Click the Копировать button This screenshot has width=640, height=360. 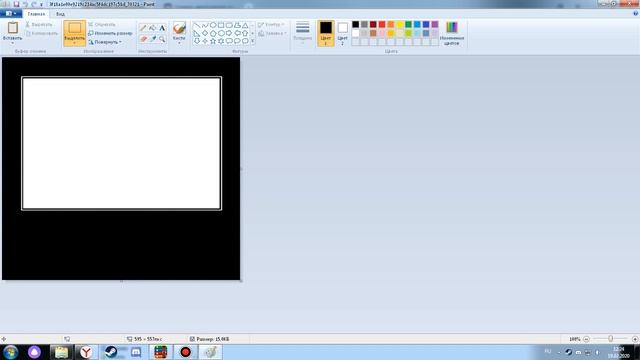(42, 33)
